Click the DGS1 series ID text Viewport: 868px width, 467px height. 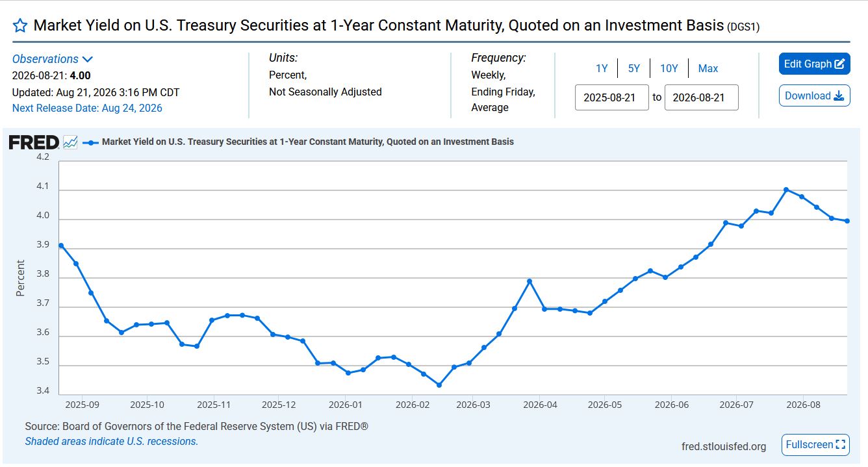pos(743,27)
